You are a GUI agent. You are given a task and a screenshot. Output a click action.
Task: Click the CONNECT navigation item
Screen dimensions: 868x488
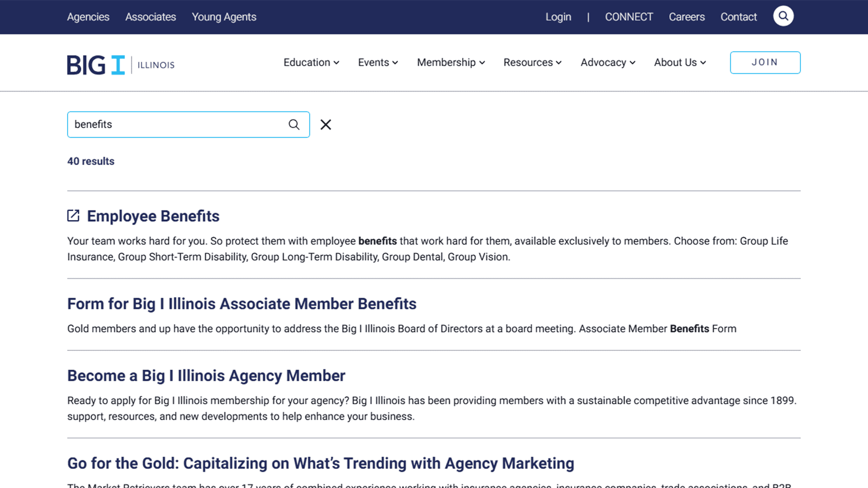629,16
